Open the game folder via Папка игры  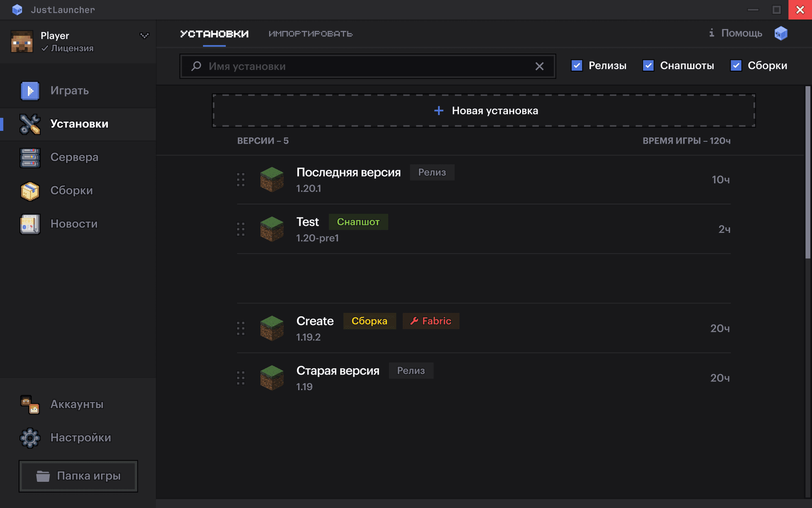(x=78, y=476)
